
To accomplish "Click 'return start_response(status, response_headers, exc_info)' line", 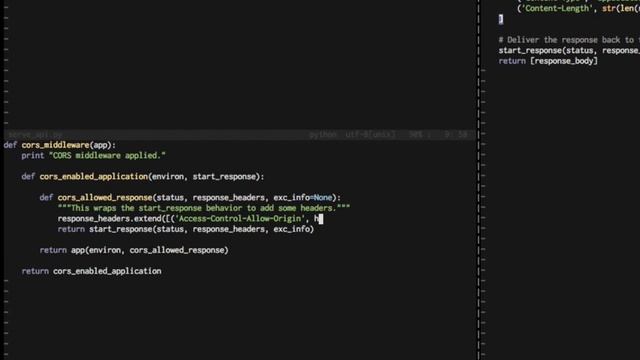I will [x=186, y=229].
